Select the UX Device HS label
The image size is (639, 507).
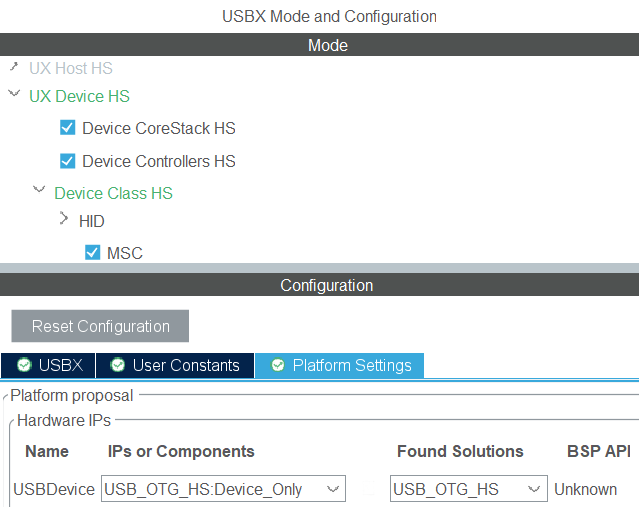[x=79, y=96]
